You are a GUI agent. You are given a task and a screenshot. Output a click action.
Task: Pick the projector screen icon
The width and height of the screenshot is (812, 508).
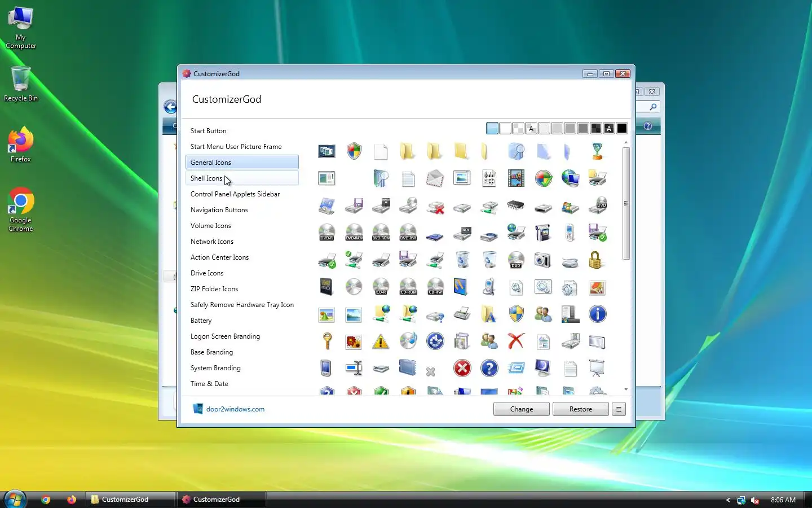597,368
